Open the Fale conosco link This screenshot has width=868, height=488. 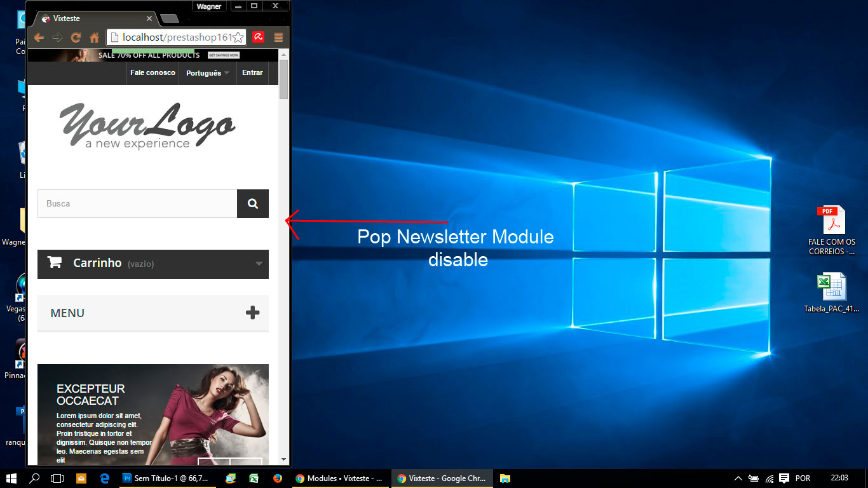153,73
